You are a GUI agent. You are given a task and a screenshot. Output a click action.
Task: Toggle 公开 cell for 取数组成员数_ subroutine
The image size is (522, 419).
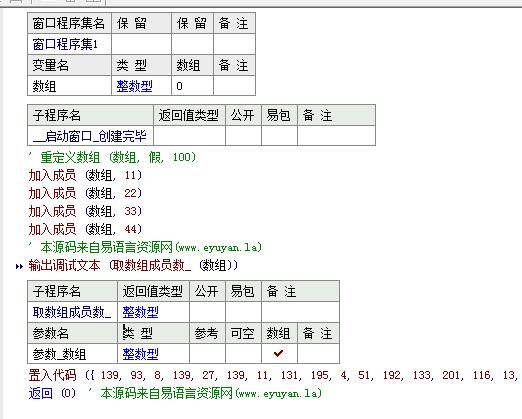(207, 312)
